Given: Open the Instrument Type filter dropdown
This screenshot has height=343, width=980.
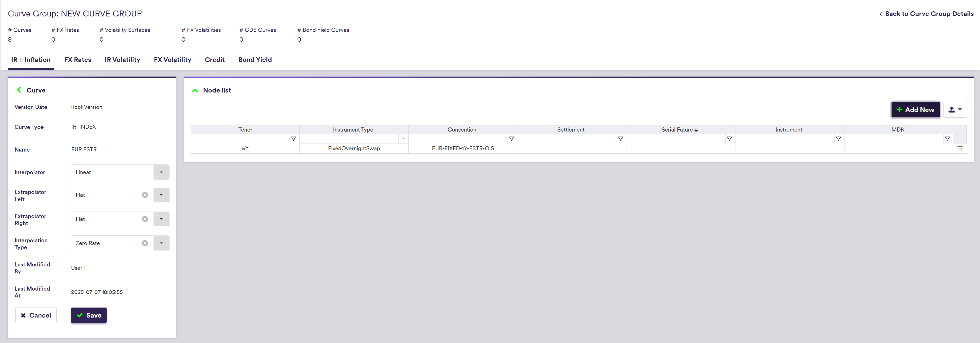Looking at the screenshot, I should coord(403,139).
